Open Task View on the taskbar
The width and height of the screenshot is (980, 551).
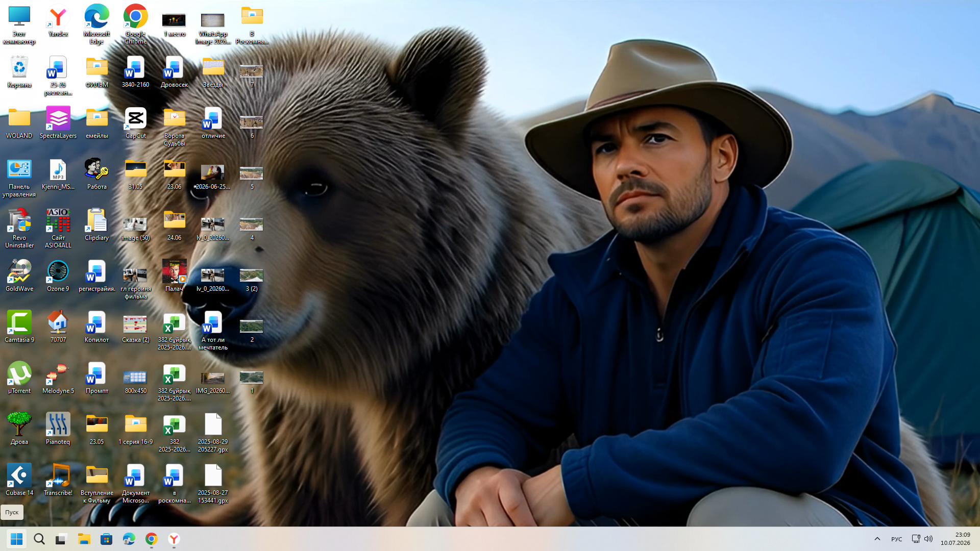click(x=61, y=539)
